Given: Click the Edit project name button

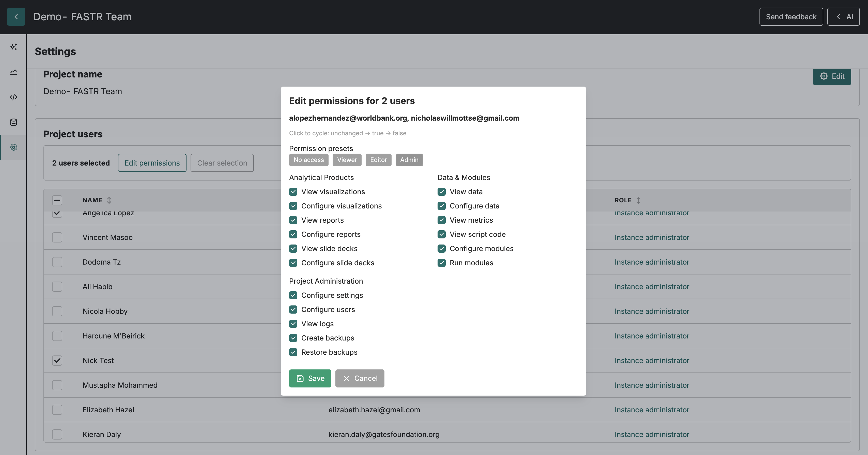Looking at the screenshot, I should [x=832, y=76].
